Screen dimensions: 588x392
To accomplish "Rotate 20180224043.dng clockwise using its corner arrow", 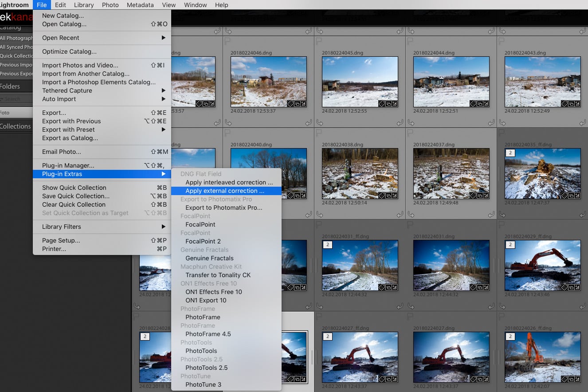I will (x=582, y=122).
